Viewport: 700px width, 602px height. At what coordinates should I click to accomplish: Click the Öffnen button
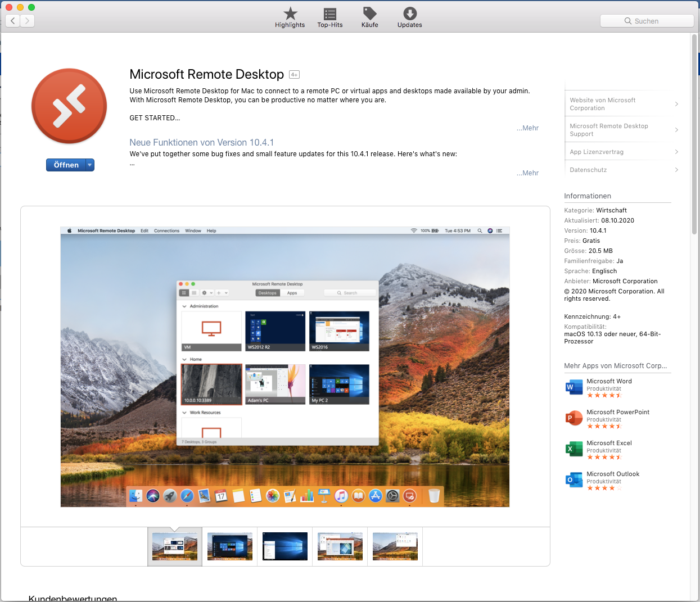pos(66,165)
